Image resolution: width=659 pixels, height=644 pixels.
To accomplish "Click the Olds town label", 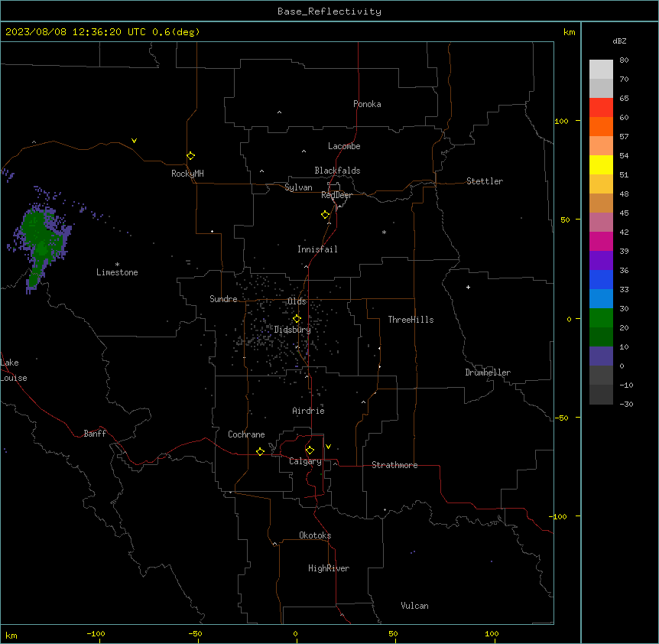I will pyautogui.click(x=297, y=301).
